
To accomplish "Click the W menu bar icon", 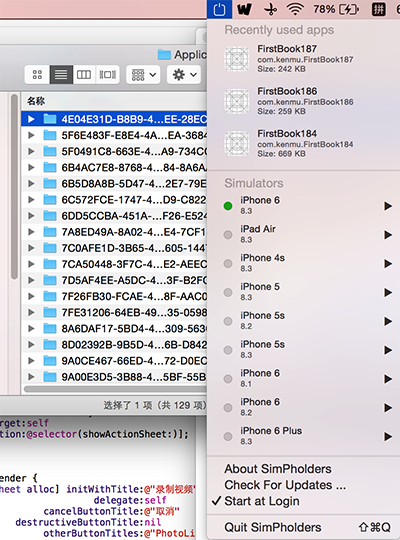I will point(244,9).
